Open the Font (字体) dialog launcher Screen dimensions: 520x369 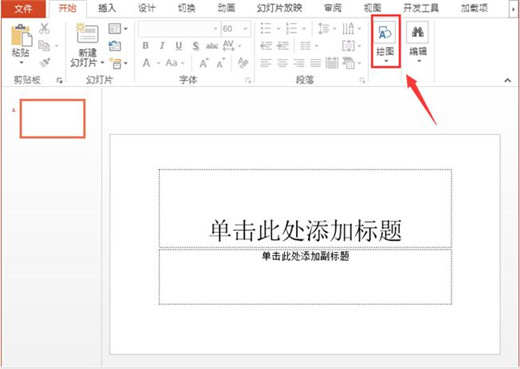[x=248, y=80]
